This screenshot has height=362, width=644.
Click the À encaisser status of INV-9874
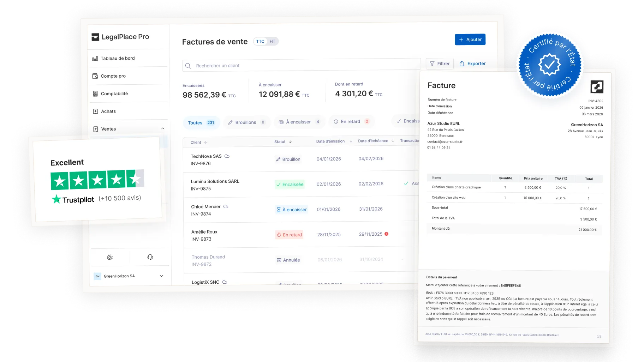pyautogui.click(x=292, y=210)
